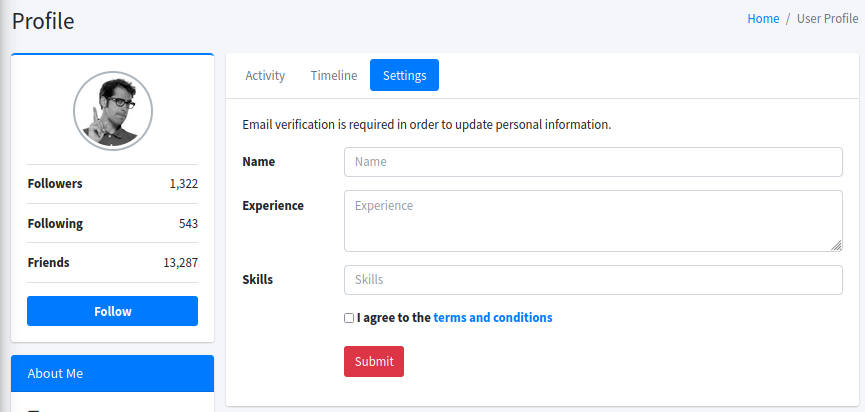
Task: Focus the Skills input field
Action: [593, 280]
